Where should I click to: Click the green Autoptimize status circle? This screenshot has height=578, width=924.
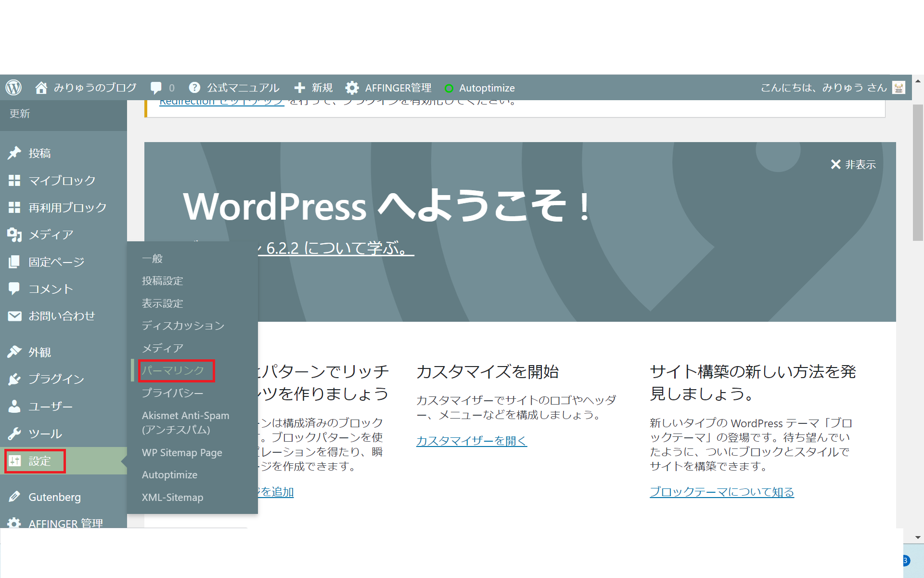point(449,88)
